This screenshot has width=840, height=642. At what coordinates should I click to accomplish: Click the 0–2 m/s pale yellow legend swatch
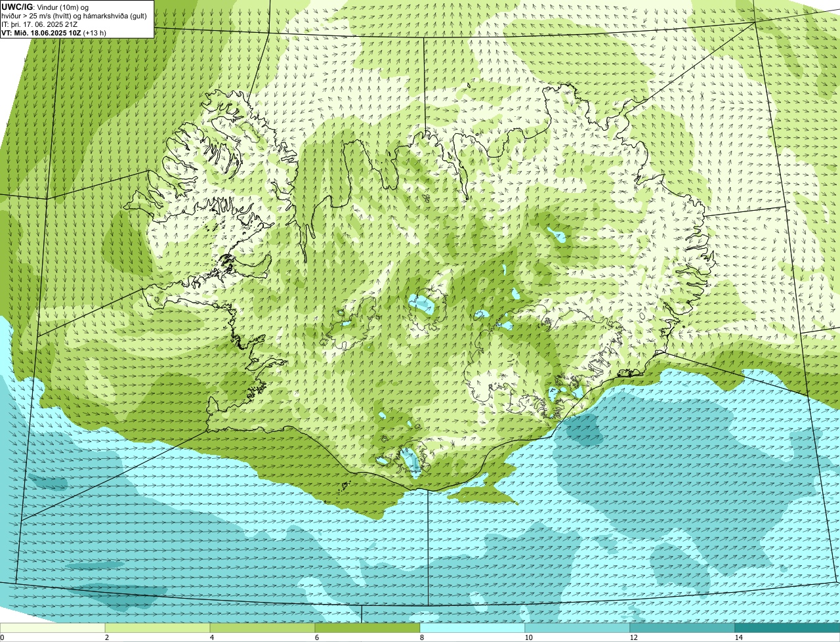(52, 628)
